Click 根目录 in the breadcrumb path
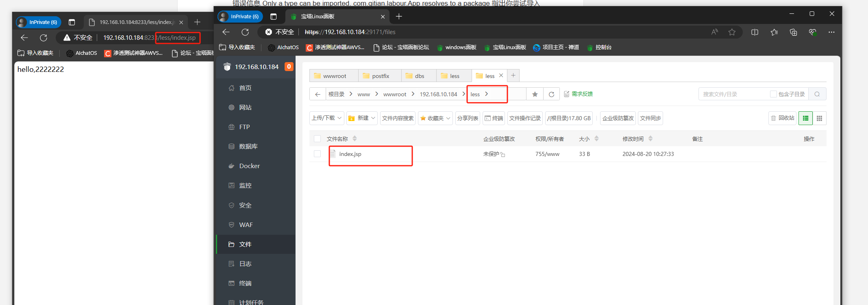The height and width of the screenshot is (305, 868). [x=336, y=94]
